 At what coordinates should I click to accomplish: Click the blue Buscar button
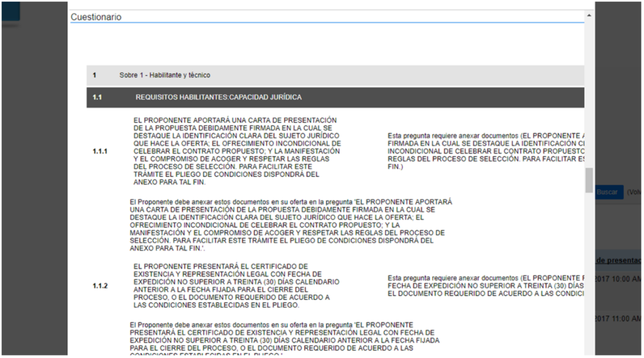click(608, 192)
